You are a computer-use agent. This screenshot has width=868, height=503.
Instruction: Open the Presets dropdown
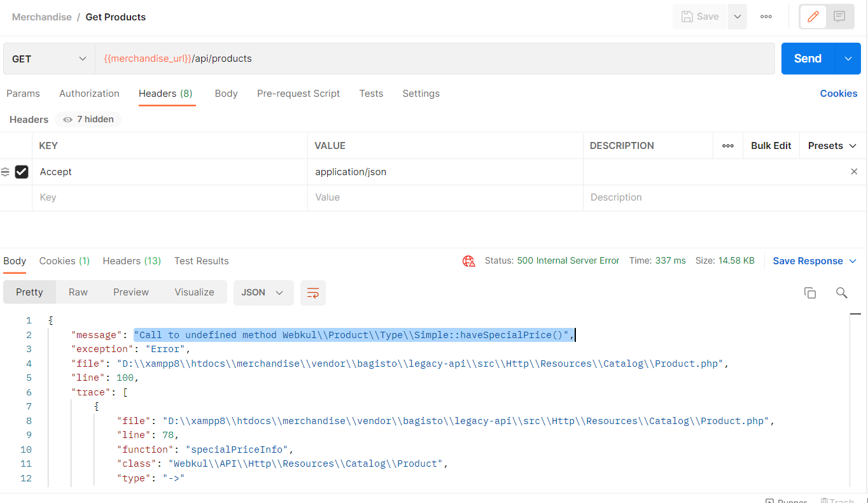[833, 145]
